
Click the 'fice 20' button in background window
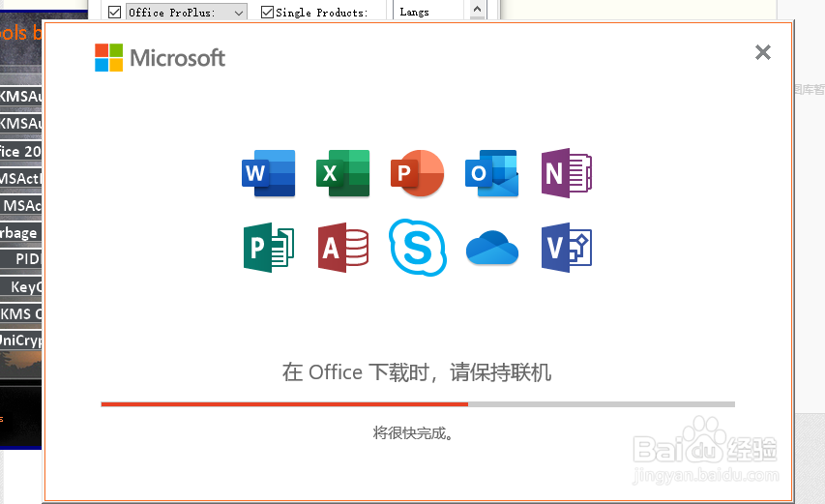21,151
